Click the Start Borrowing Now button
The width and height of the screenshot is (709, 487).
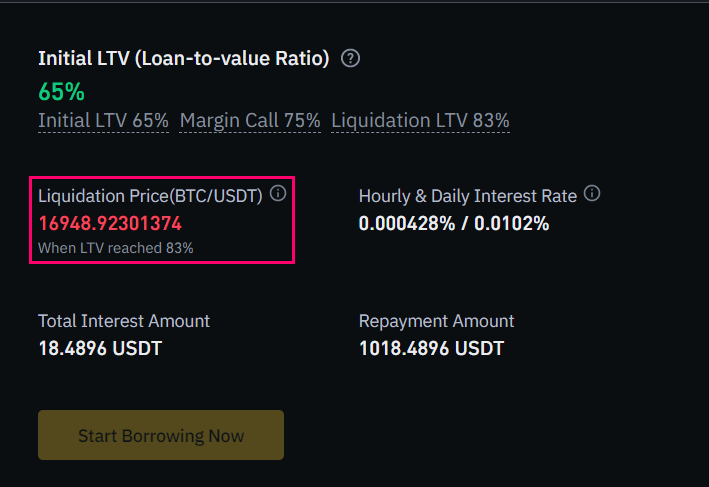161,435
